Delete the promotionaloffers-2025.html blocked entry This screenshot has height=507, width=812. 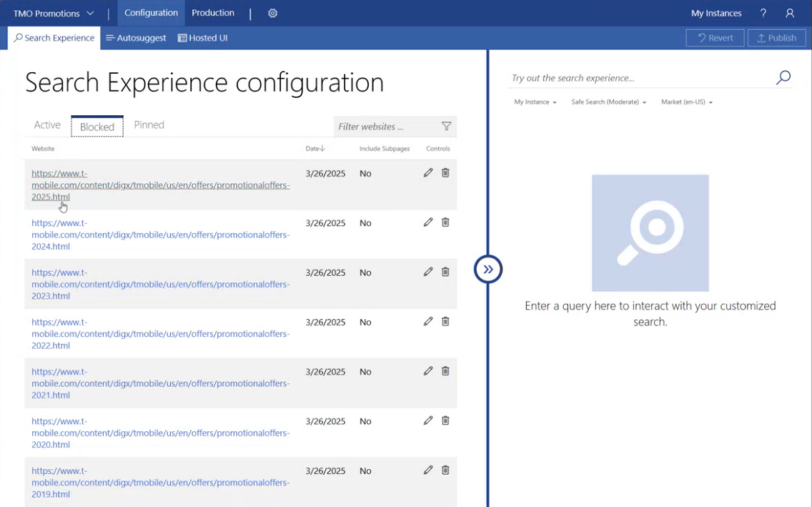coord(445,173)
